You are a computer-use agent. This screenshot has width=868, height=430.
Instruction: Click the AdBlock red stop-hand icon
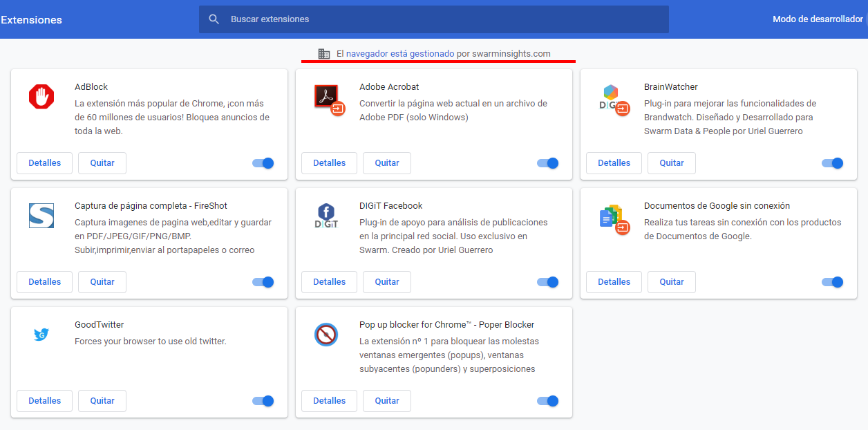pos(41,97)
